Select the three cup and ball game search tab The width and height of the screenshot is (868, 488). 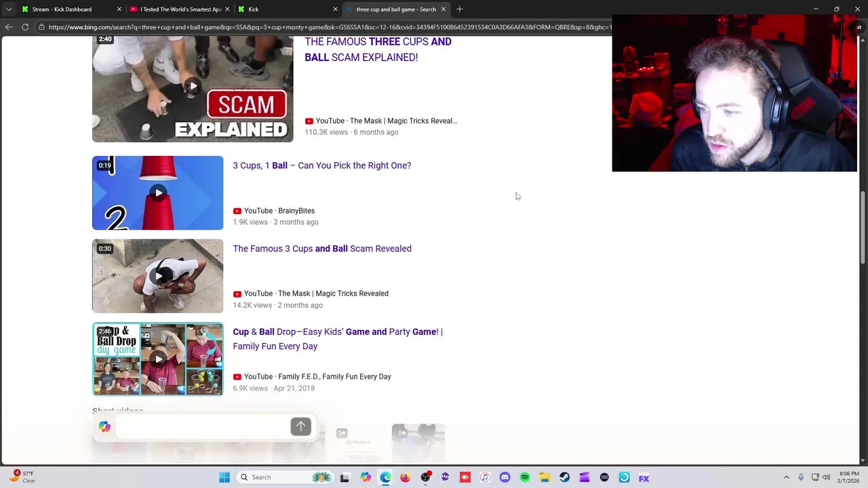(x=396, y=9)
